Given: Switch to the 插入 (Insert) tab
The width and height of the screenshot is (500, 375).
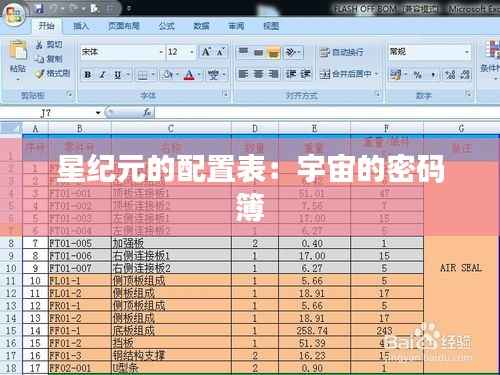Looking at the screenshot, I should tap(81, 26).
